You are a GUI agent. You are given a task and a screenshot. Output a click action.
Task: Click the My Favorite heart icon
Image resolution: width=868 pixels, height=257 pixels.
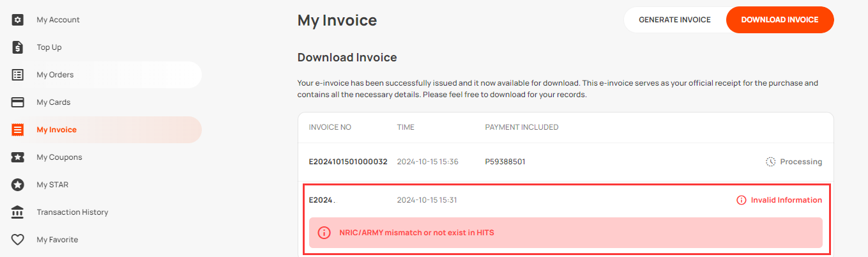[18, 240]
